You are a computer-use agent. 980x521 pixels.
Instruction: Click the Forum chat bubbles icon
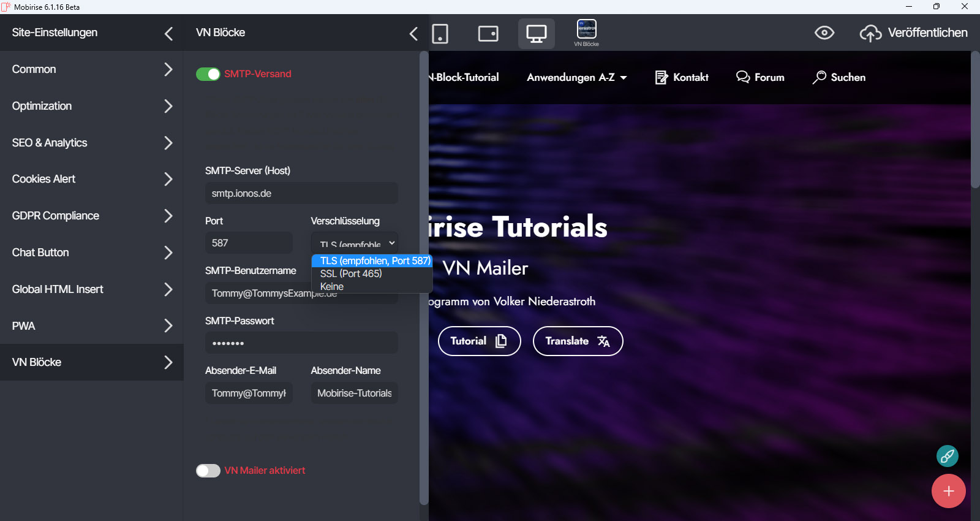point(743,77)
